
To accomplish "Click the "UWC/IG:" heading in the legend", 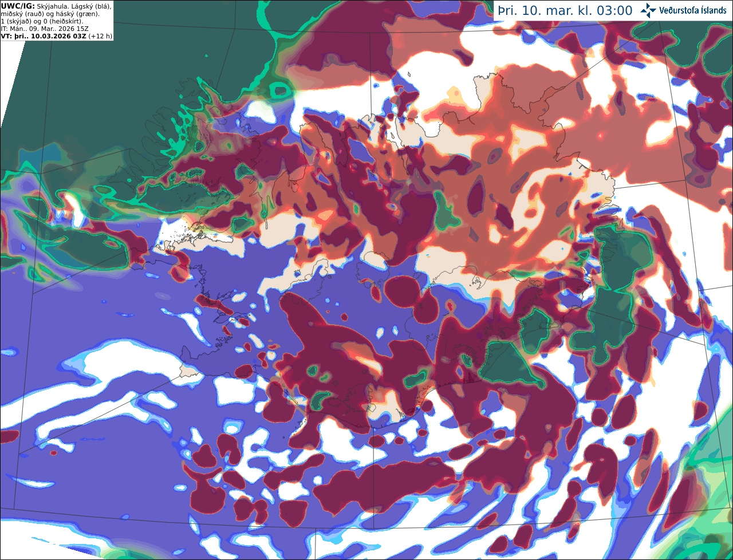I will point(18,6).
